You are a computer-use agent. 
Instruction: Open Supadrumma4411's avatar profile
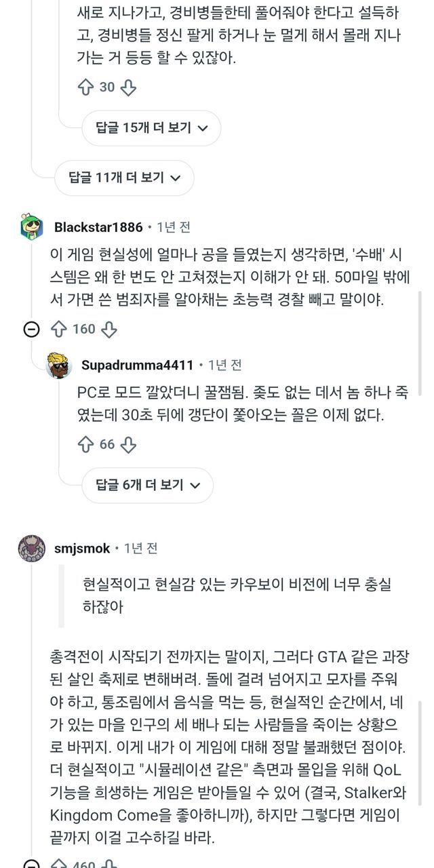tap(59, 366)
